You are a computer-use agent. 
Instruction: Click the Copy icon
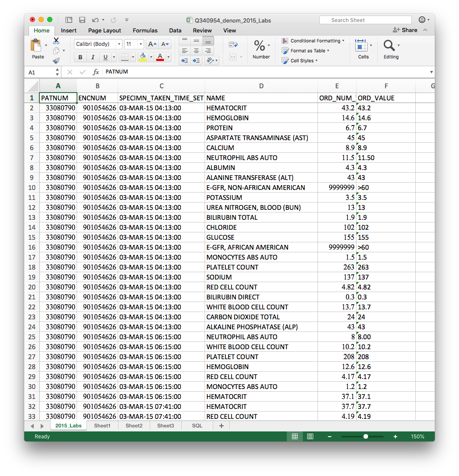(x=56, y=51)
